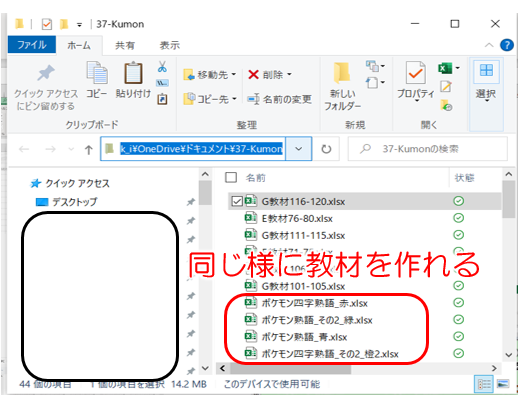524x396 pixels.
Task: Expand the 削除 dropdown arrow
Action: tap(289, 74)
